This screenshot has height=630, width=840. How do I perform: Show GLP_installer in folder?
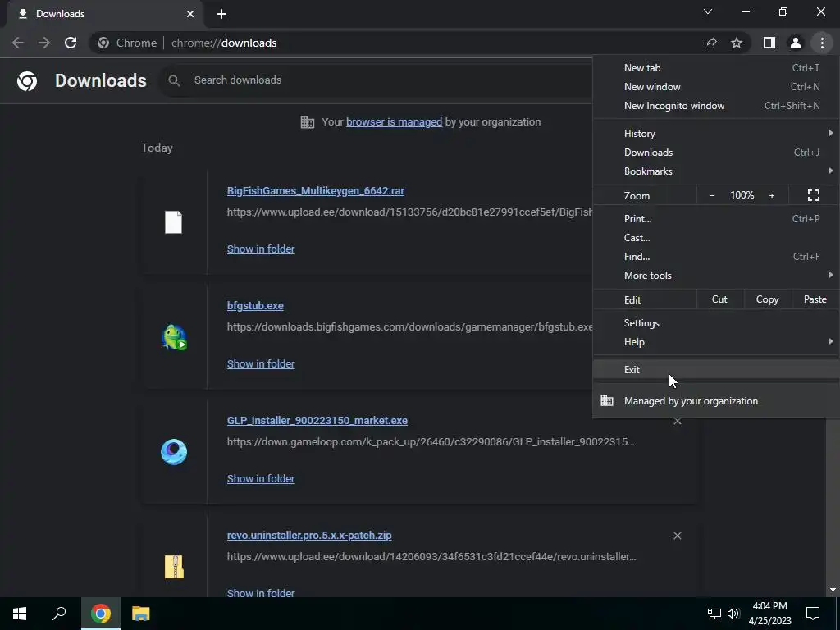pos(261,478)
